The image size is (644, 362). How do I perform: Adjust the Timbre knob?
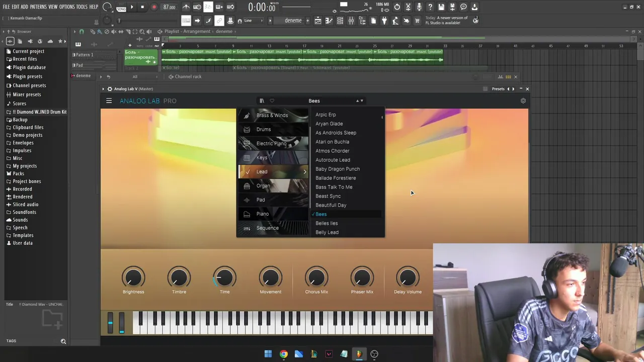click(179, 278)
